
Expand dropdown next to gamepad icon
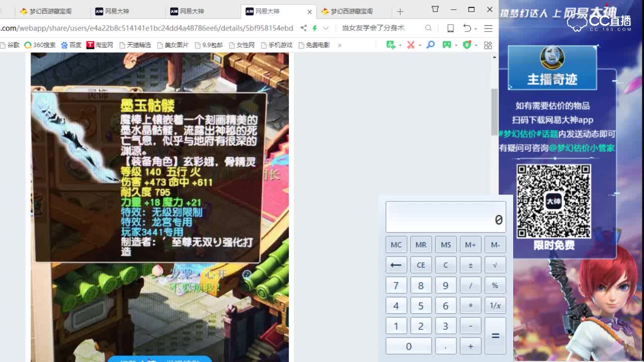tap(456, 45)
